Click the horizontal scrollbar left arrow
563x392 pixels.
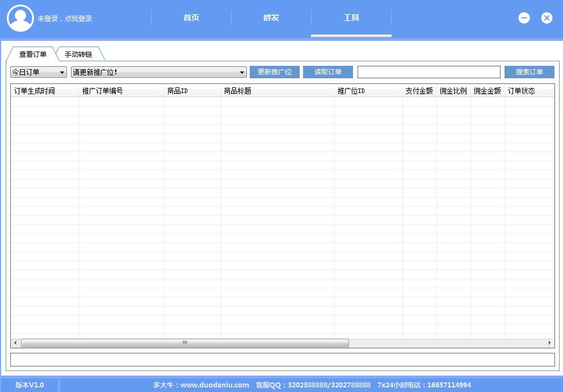[x=15, y=343]
